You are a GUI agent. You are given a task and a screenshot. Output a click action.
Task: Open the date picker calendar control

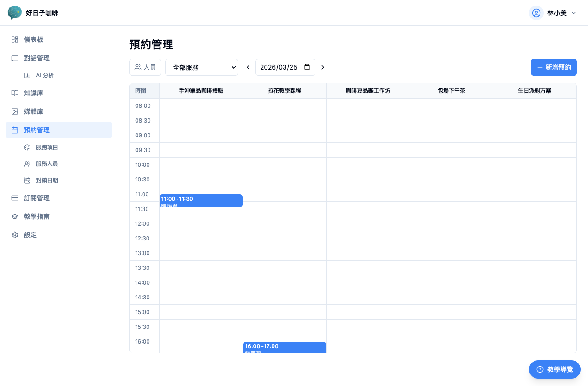click(x=307, y=67)
